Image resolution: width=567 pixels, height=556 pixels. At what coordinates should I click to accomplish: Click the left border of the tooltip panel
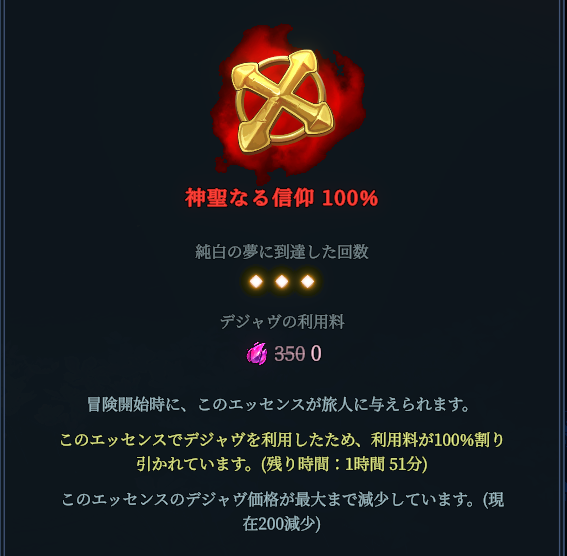(x=3, y=278)
